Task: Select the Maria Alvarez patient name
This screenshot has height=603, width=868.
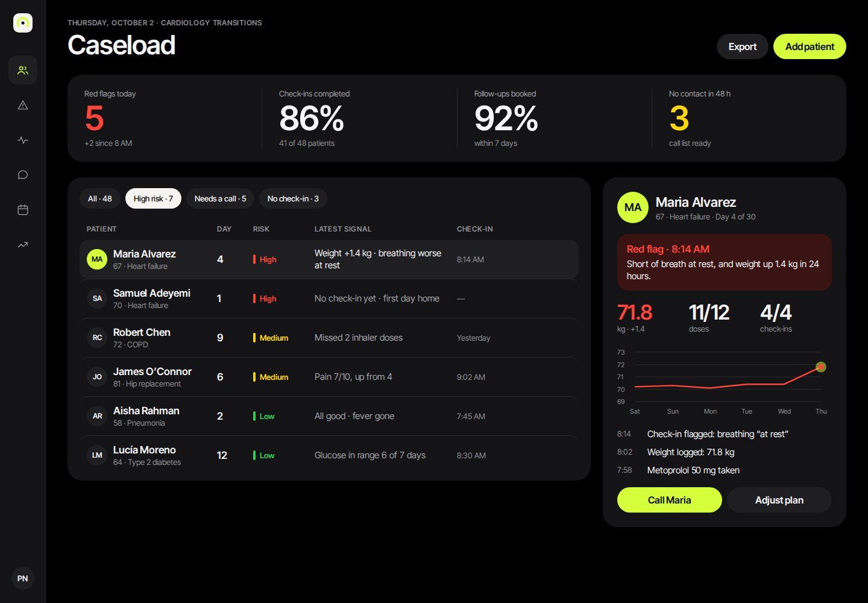Action: 144,254
